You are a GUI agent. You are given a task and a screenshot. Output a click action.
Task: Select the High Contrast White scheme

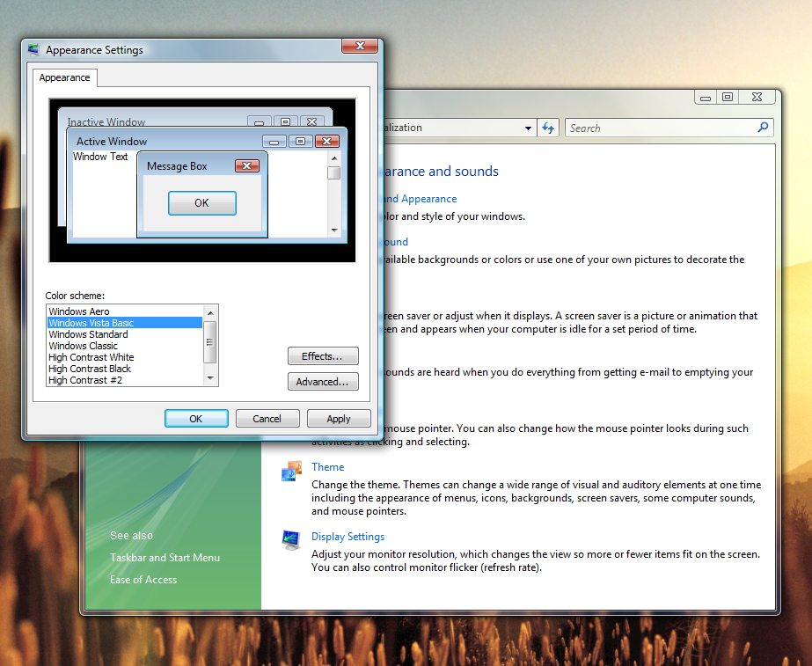point(125,357)
